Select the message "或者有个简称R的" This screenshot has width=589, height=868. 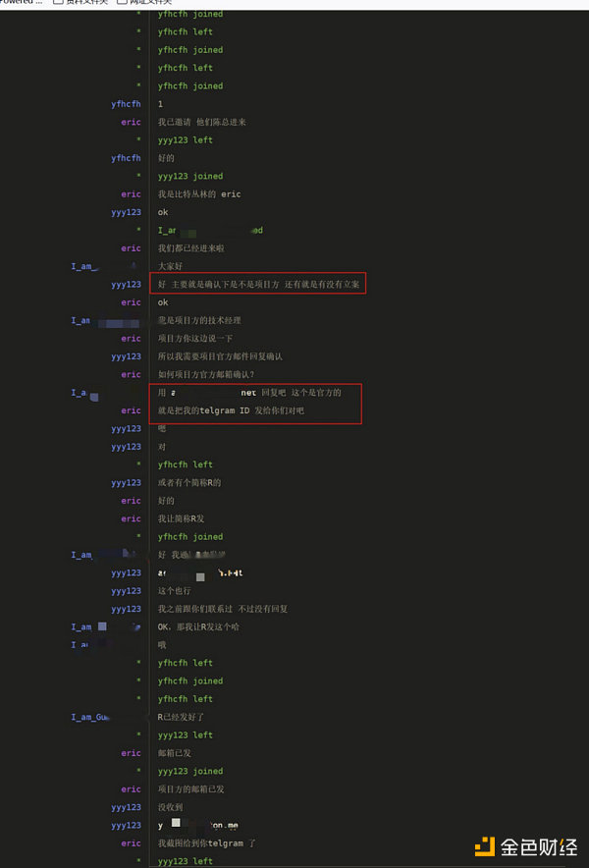[189, 482]
